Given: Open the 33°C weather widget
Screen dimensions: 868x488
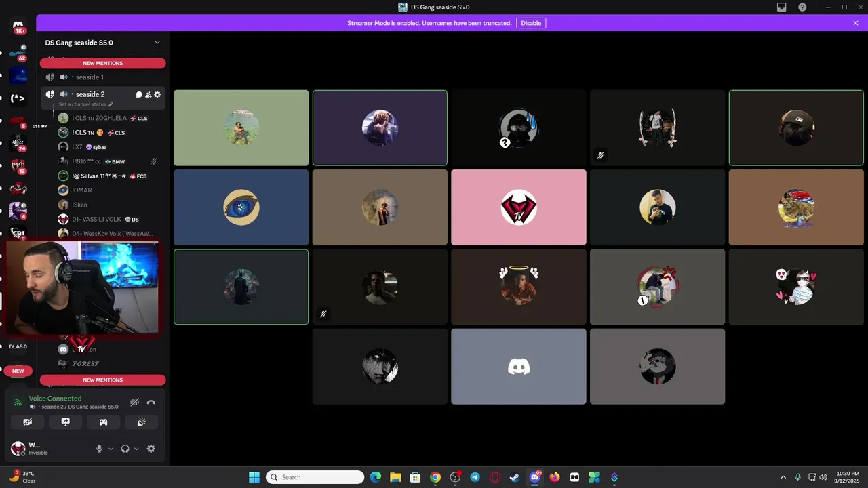Looking at the screenshot, I should click(22, 477).
